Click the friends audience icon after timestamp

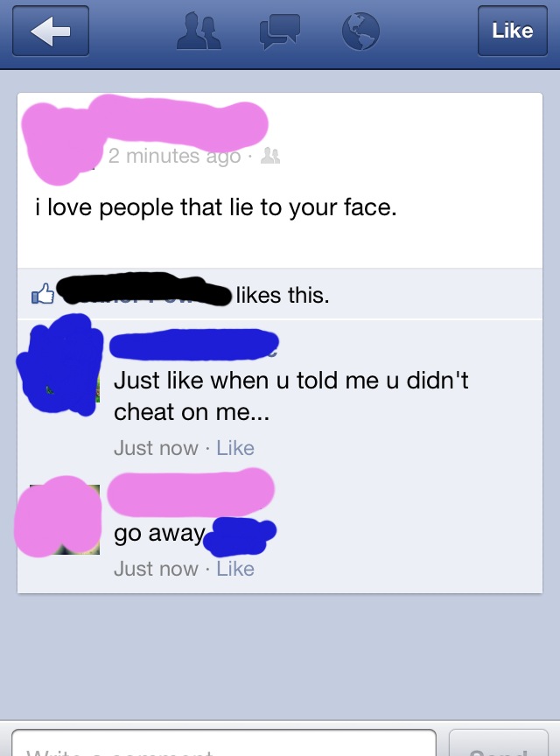(x=270, y=156)
